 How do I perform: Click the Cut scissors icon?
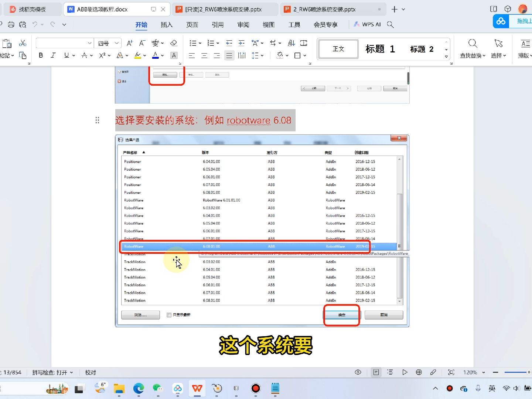point(23,43)
